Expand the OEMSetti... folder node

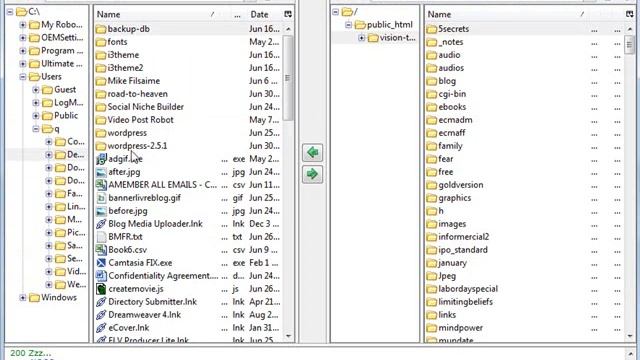[x=23, y=38]
